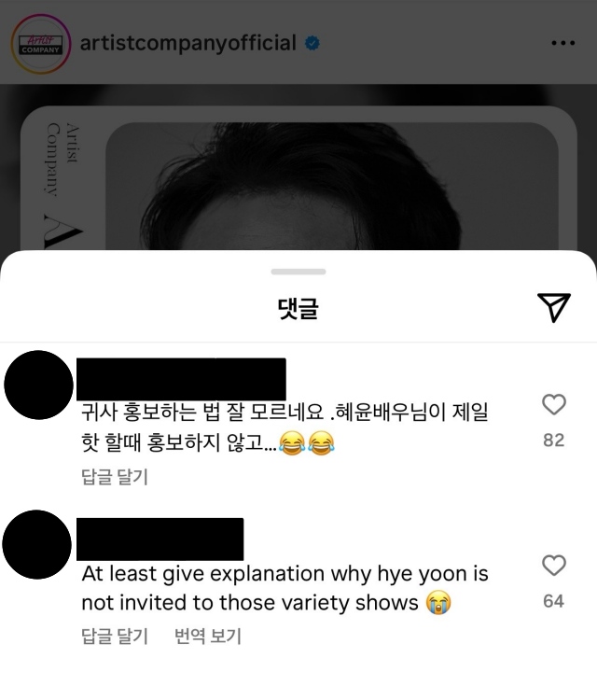View the 64 likes count
This screenshot has width=597, height=700.
tap(554, 601)
